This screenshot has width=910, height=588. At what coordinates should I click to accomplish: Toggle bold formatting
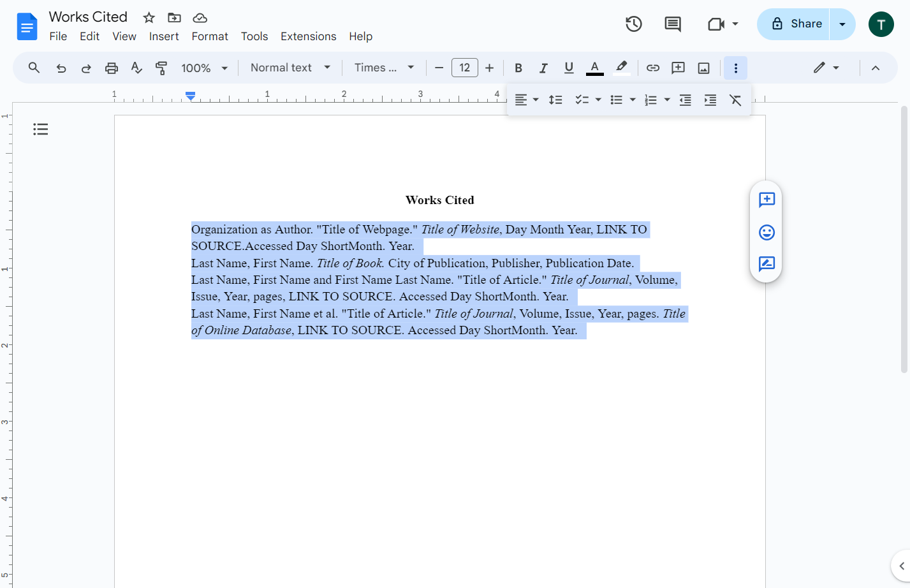coord(518,68)
